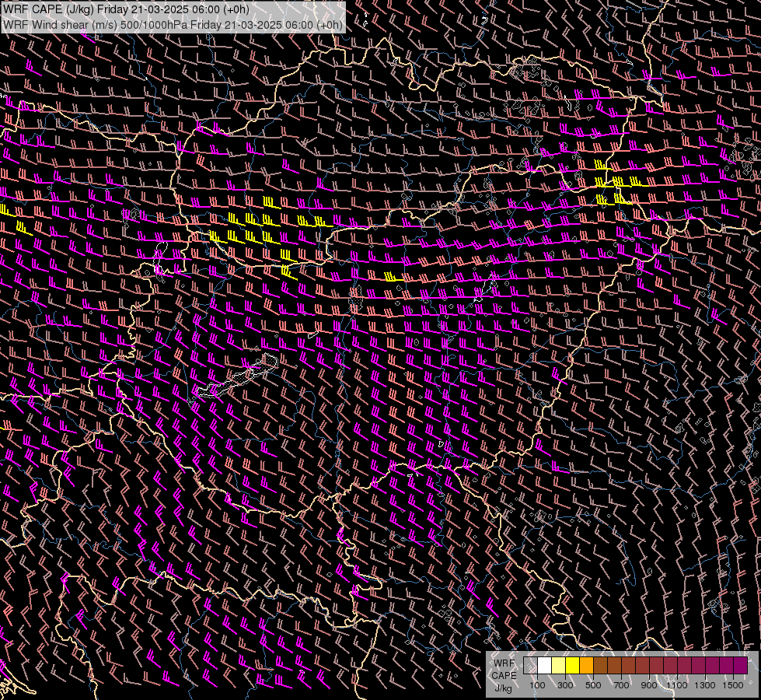Click the 'WRF Wind shear (m/s) 500/1000hPa' title line
This screenshot has width=761, height=700.
[x=173, y=25]
